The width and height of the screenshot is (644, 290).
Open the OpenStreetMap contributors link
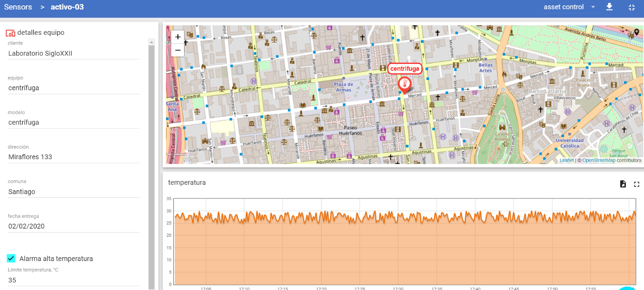point(598,160)
